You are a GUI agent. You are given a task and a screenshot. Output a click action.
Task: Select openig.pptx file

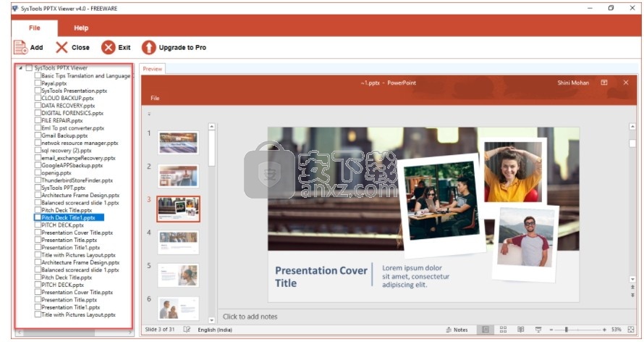pyautogui.click(x=56, y=172)
